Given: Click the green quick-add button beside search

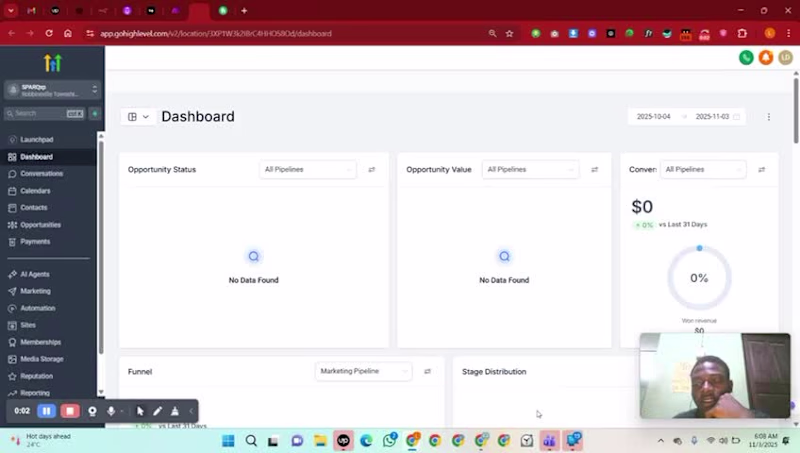Looking at the screenshot, I should pyautogui.click(x=95, y=113).
